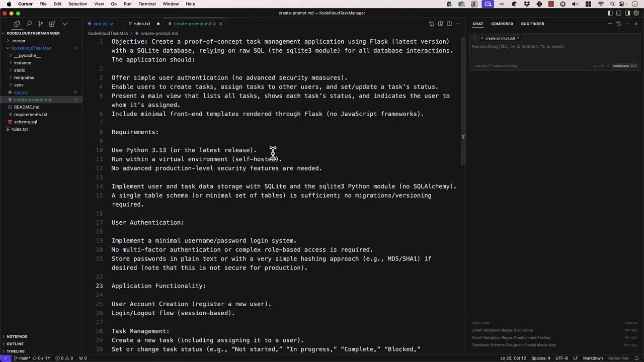Viewport: 644px width, 362px height.
Task: Click the main branch status item
Action: tap(22, 358)
